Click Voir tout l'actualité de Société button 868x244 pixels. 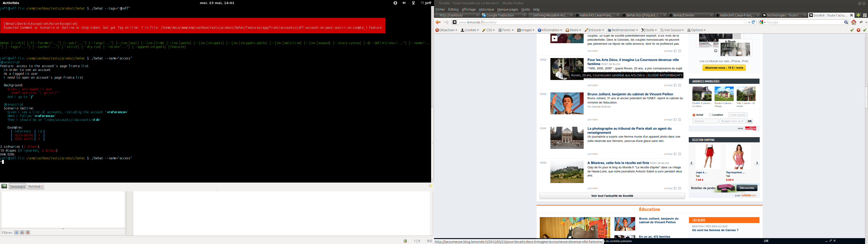(612, 196)
